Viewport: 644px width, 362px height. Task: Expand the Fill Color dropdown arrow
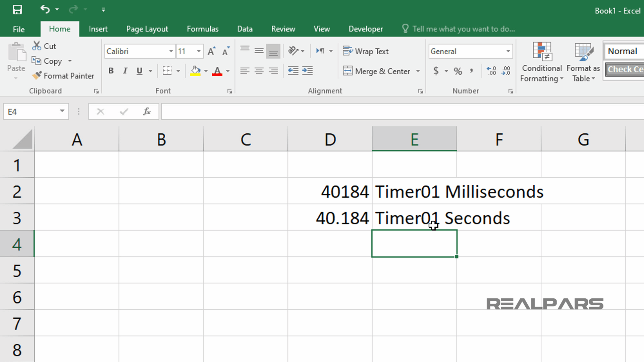pyautogui.click(x=206, y=71)
